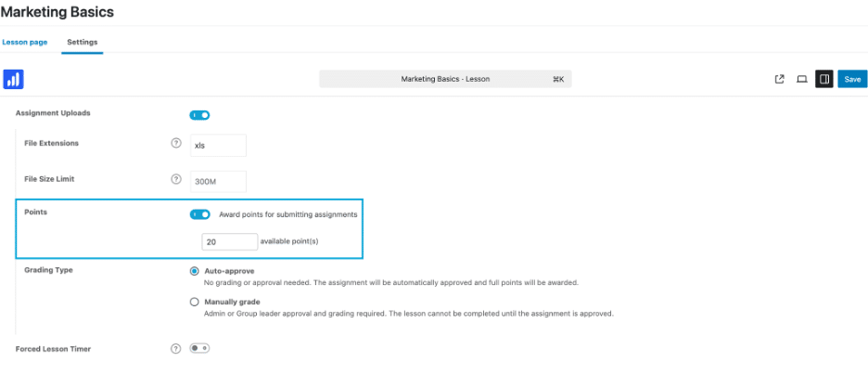Viewport: 868px width, 375px height.
Task: Click the ⌘K shortcut in title bar
Action: (x=558, y=79)
